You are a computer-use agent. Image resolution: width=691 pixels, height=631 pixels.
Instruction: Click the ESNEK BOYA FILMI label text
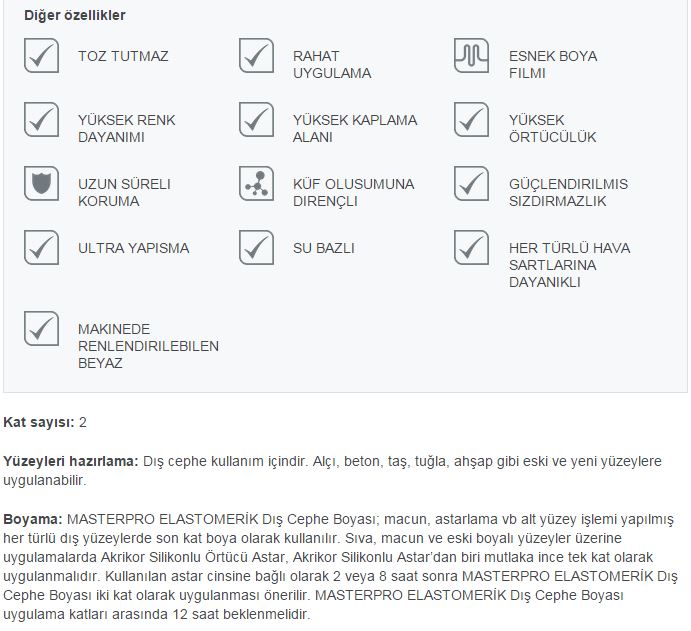(553, 64)
